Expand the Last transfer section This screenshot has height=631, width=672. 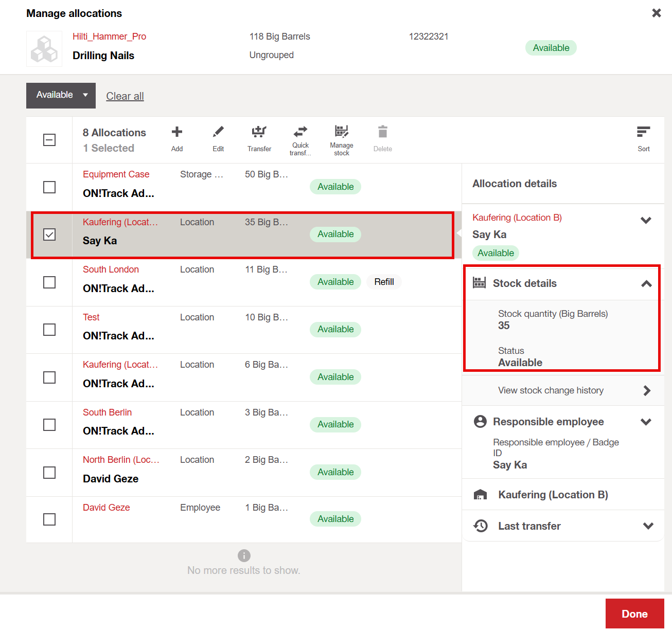pyautogui.click(x=648, y=526)
